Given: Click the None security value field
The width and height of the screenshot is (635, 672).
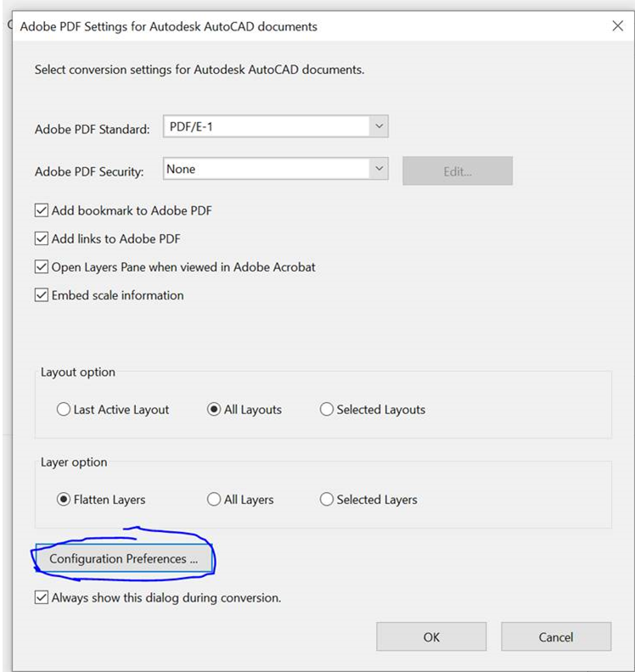Looking at the screenshot, I should tap(265, 170).
